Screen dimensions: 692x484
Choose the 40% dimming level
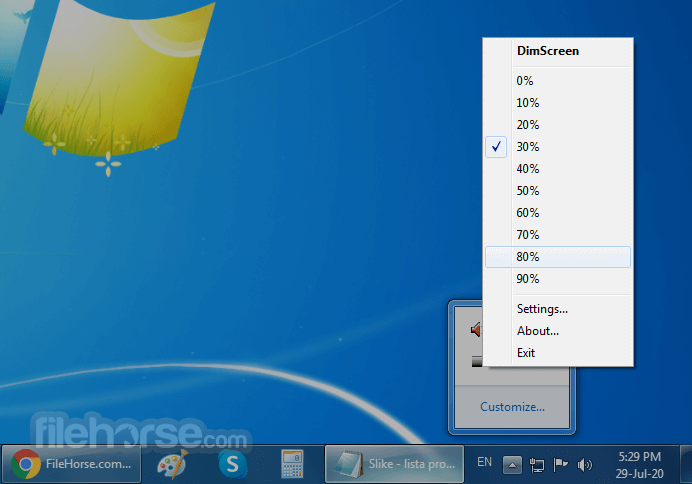(557, 169)
